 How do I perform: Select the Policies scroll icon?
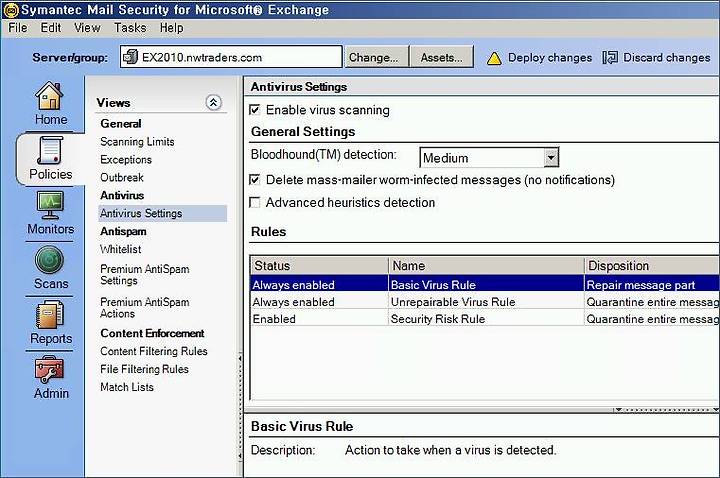(50, 150)
